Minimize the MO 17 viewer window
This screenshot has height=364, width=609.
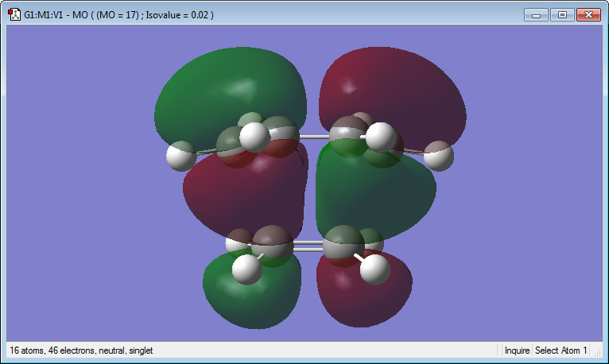(536, 15)
